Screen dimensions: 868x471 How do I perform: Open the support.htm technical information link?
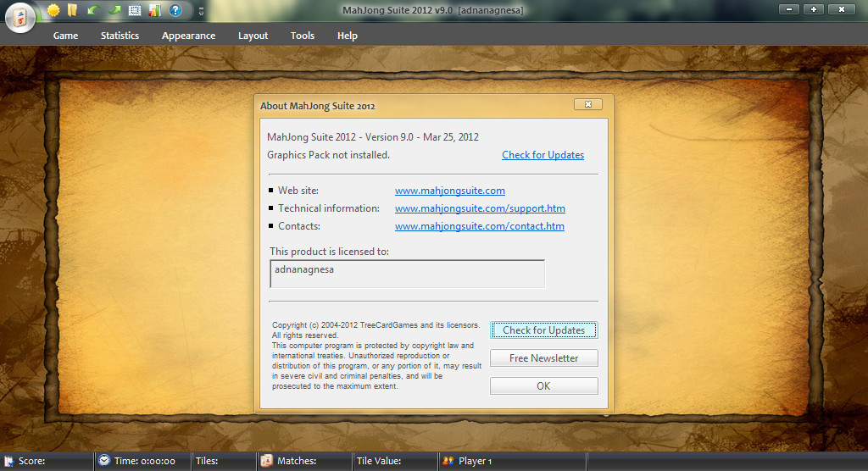(x=480, y=208)
